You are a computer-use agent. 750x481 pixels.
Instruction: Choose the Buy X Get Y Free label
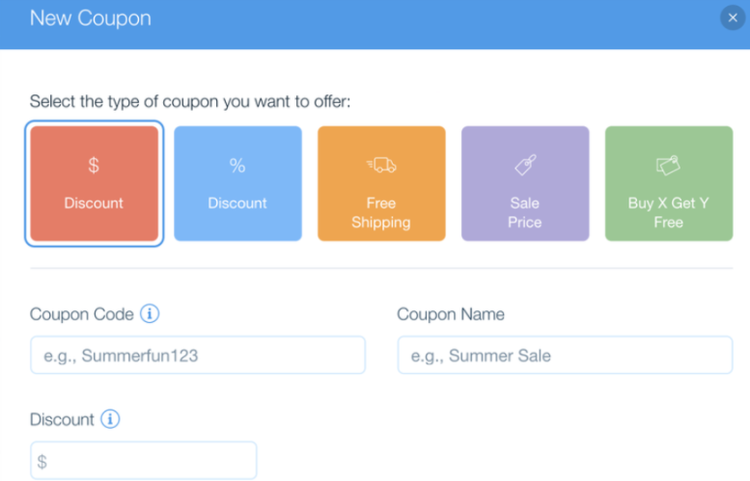pos(668,213)
